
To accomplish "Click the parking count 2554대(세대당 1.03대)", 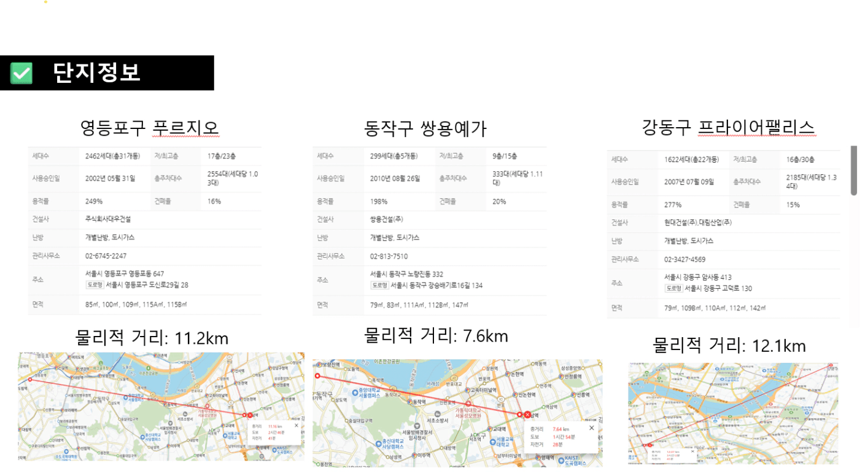I will pyautogui.click(x=233, y=179).
